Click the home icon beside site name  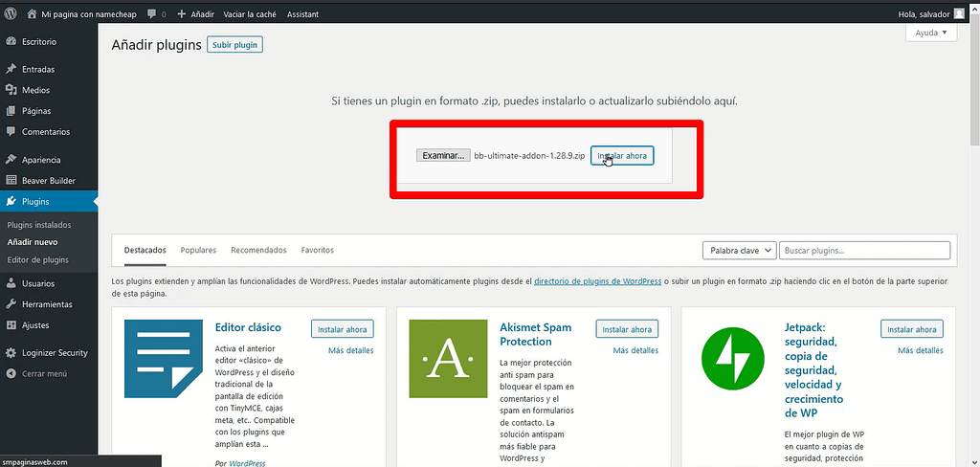tap(32, 13)
